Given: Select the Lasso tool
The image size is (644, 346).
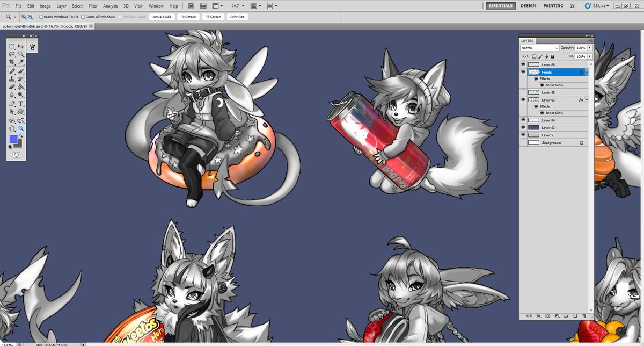Looking at the screenshot, I should pyautogui.click(x=12, y=54).
